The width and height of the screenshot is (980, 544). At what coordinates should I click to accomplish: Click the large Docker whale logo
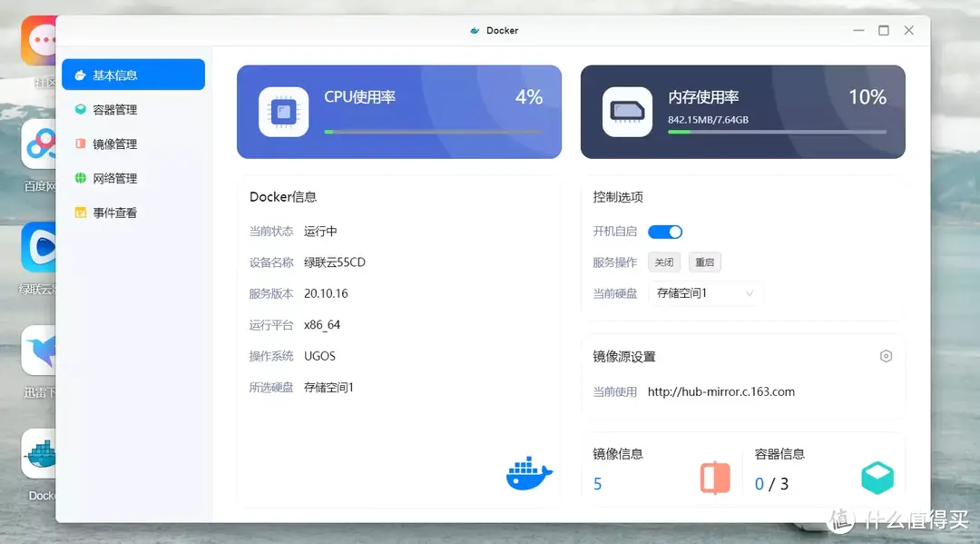click(529, 473)
